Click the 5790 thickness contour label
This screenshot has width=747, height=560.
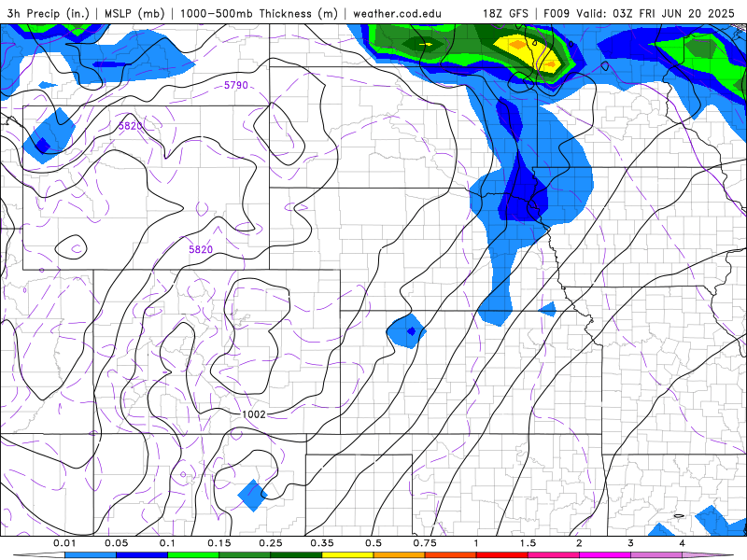point(236,85)
